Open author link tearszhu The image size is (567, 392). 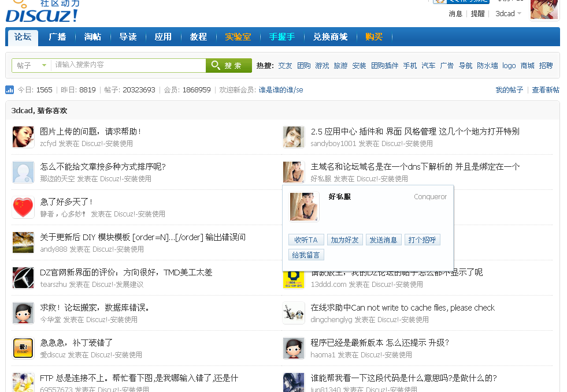54,285
